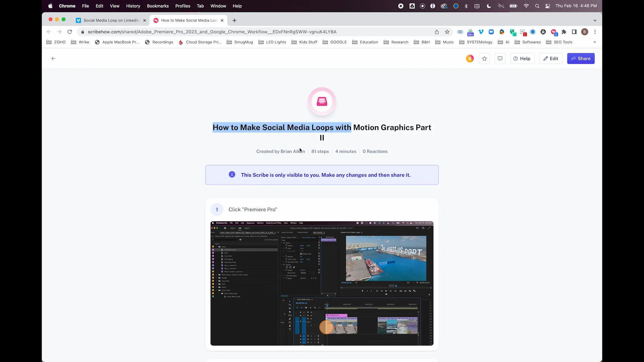Open the Creative Cloud menu bar icon

(x=444, y=6)
